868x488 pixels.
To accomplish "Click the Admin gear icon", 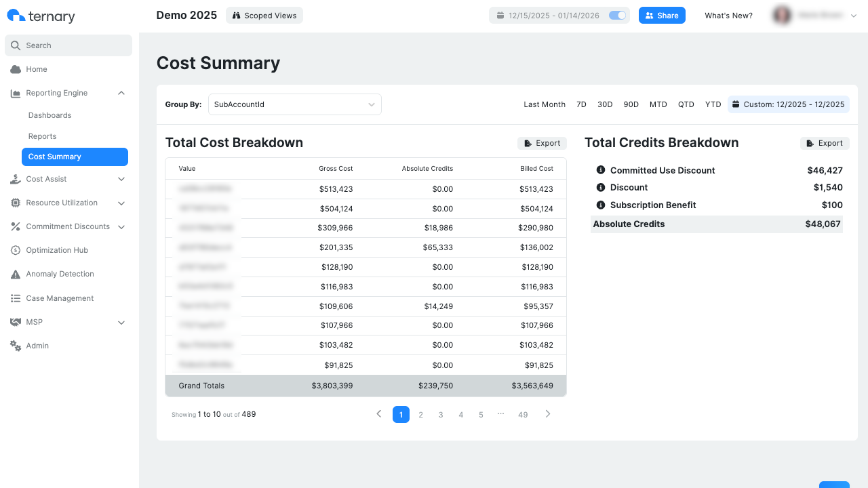I will 15,346.
